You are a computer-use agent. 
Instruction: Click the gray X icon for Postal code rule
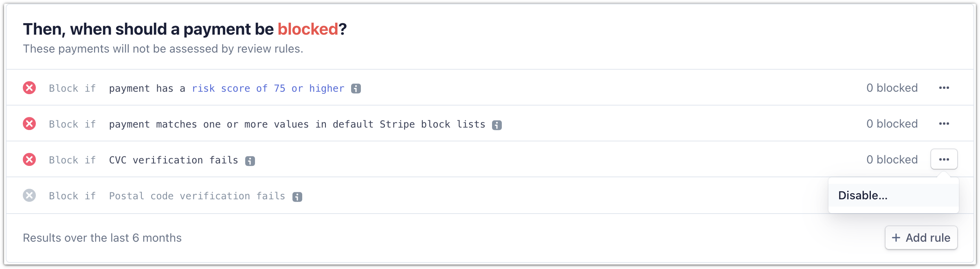(x=29, y=196)
